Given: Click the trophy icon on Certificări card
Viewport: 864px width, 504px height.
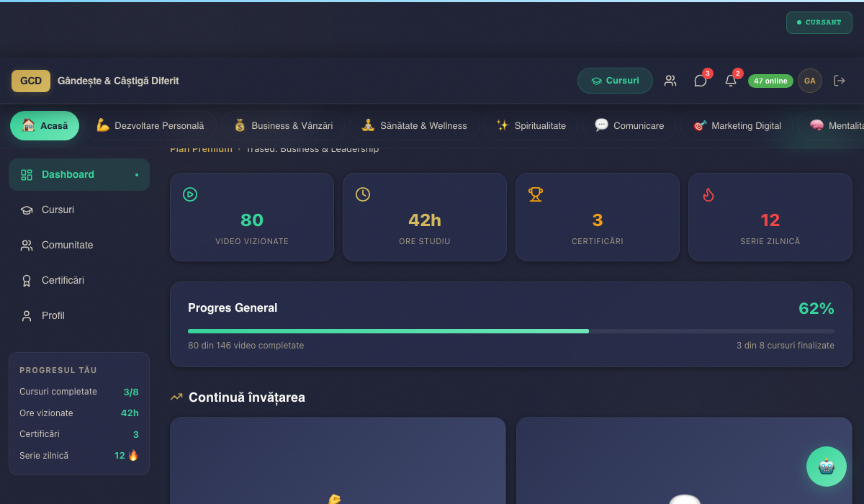Looking at the screenshot, I should [x=536, y=194].
